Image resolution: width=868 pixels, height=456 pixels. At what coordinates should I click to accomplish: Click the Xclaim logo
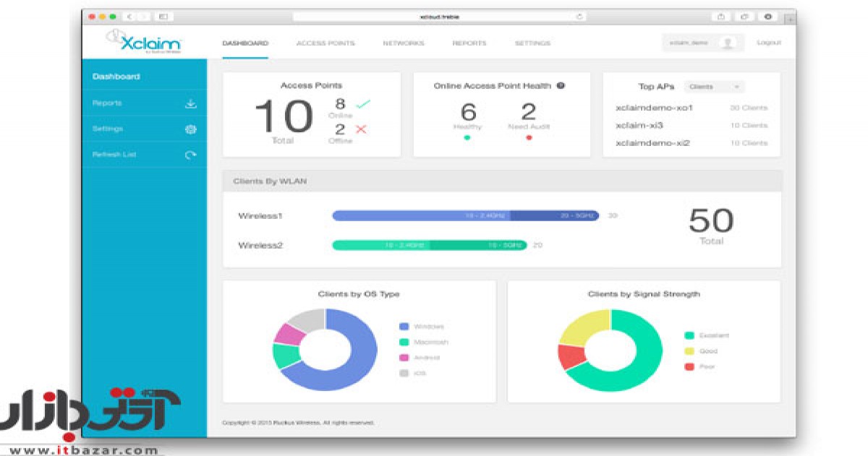[x=143, y=40]
